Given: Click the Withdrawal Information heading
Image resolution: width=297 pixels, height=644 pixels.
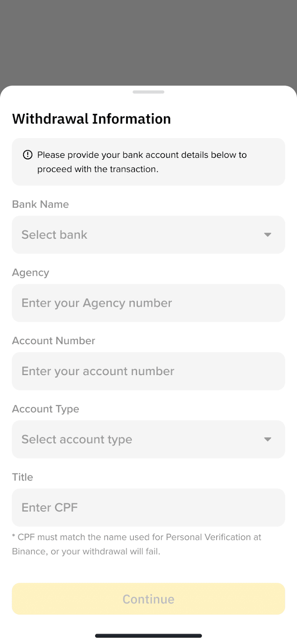Looking at the screenshot, I should [x=92, y=119].
